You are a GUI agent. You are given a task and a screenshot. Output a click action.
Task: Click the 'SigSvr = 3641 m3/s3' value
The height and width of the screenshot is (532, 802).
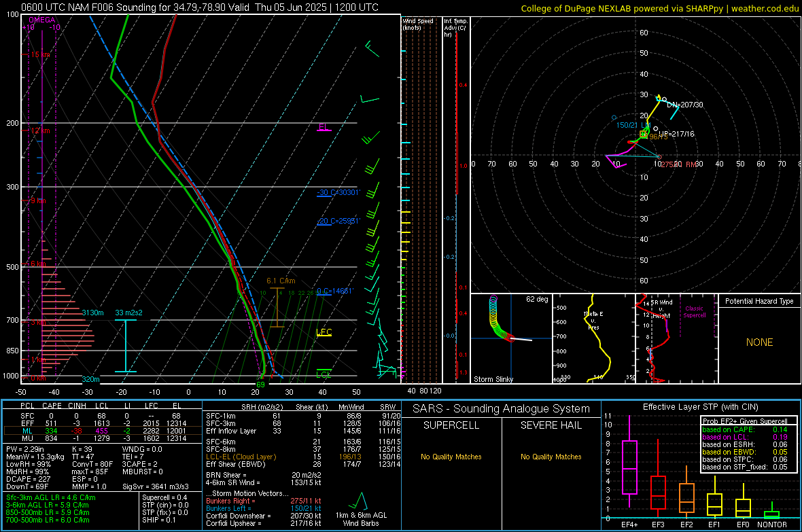point(156,487)
